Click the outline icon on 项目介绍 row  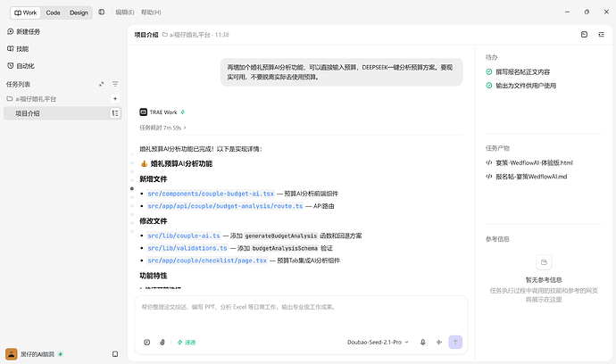pos(115,113)
